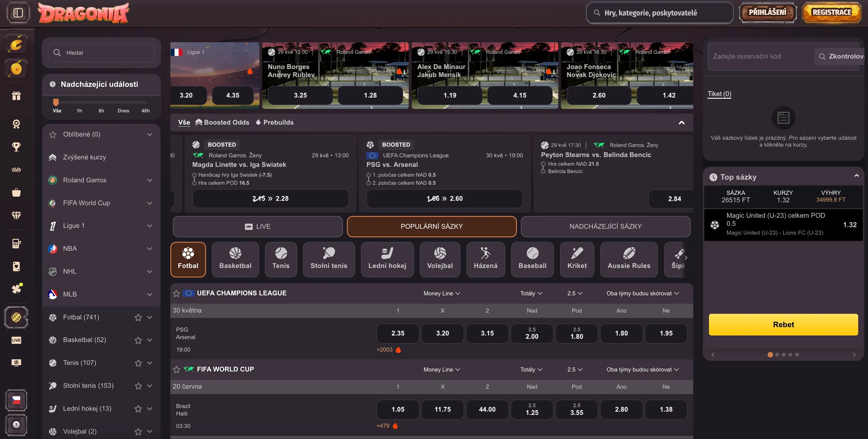Star Tenis (107) as favorite
This screenshot has width=868, height=439.
click(138, 363)
